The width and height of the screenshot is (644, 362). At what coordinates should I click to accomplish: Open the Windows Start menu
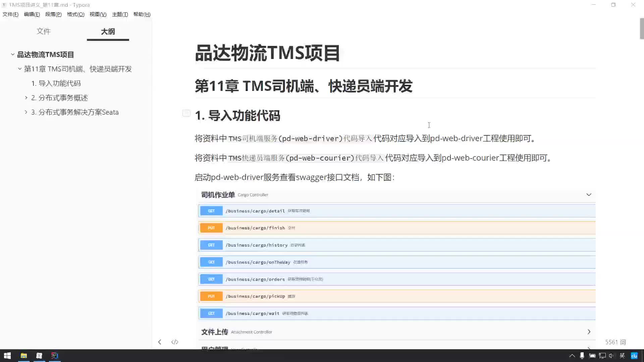[x=7, y=356]
